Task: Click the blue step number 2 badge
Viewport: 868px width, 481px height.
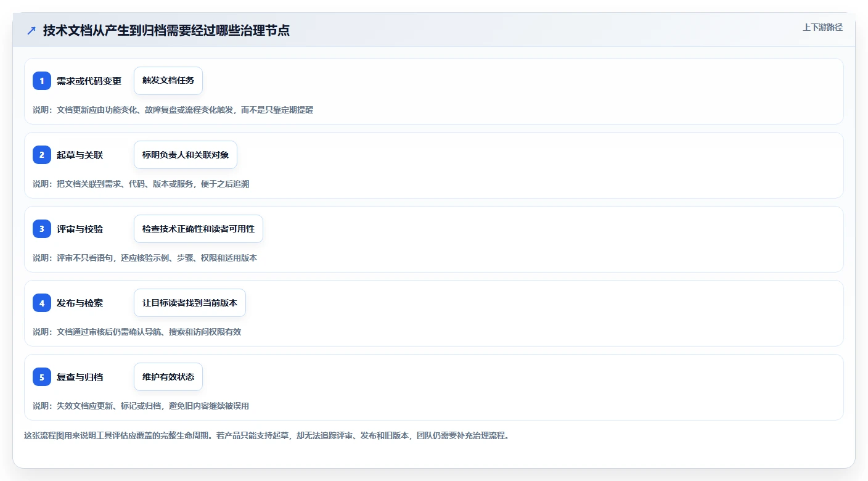Action: [42, 155]
